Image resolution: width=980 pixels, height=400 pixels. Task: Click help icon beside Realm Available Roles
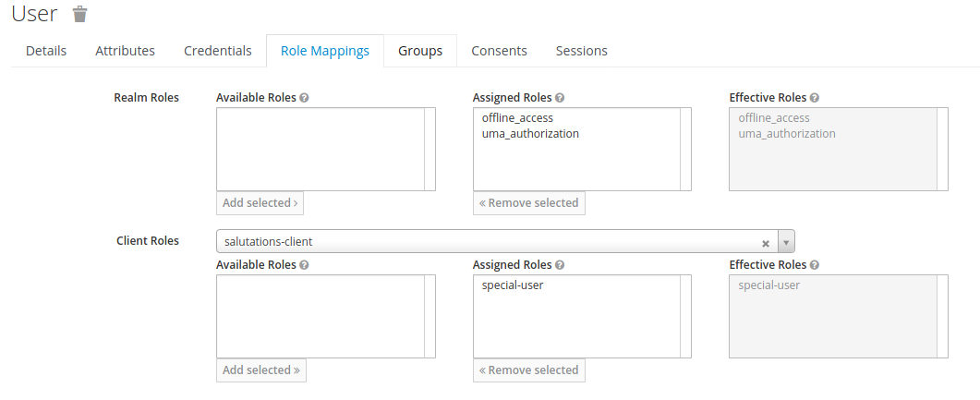(305, 98)
